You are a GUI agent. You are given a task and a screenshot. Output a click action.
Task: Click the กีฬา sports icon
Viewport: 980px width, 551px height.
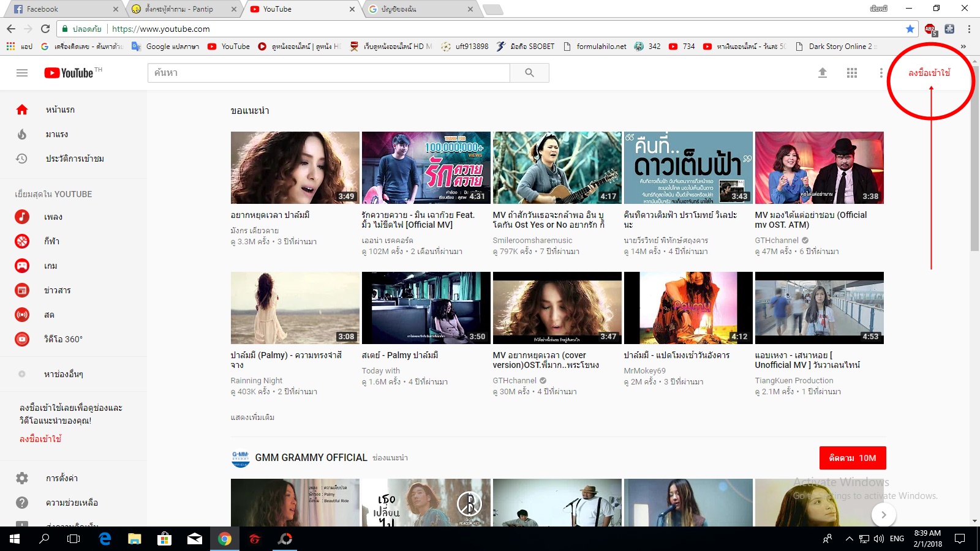(x=22, y=241)
